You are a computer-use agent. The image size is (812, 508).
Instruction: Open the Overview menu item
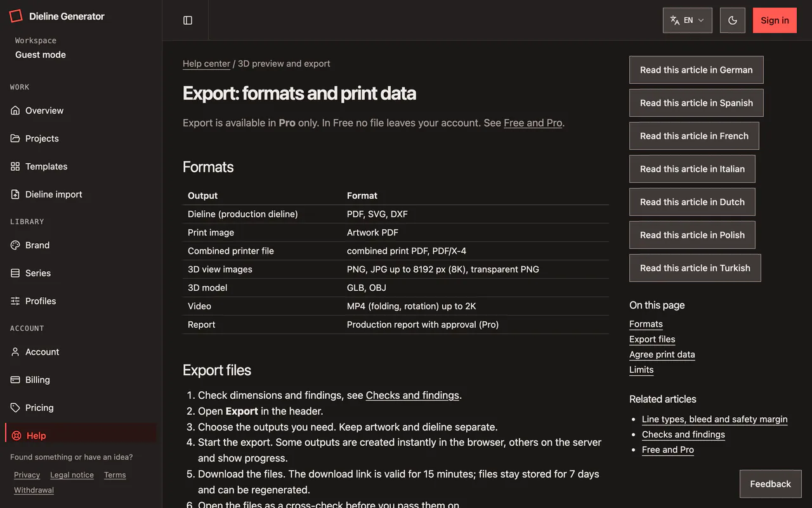[81, 110]
